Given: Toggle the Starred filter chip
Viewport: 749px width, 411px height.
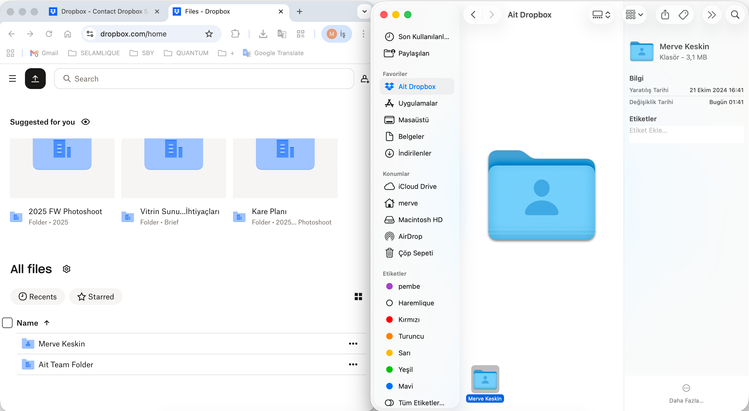Looking at the screenshot, I should point(96,297).
